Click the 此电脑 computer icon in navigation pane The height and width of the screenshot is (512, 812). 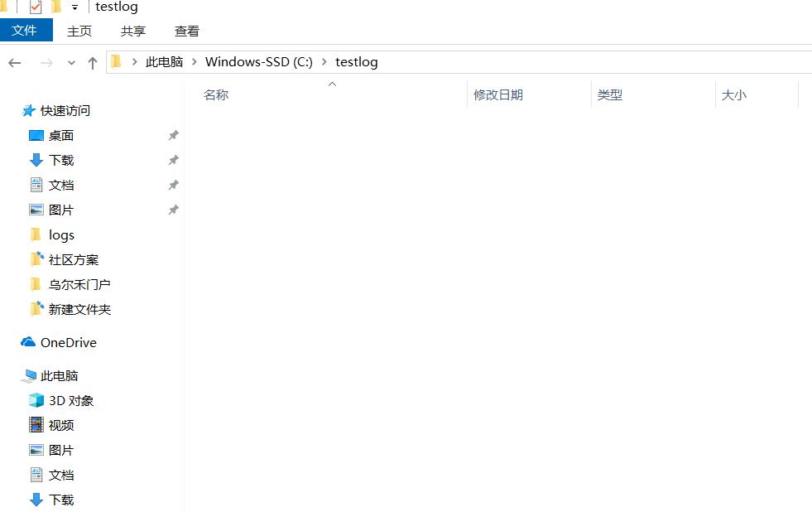tap(28, 375)
